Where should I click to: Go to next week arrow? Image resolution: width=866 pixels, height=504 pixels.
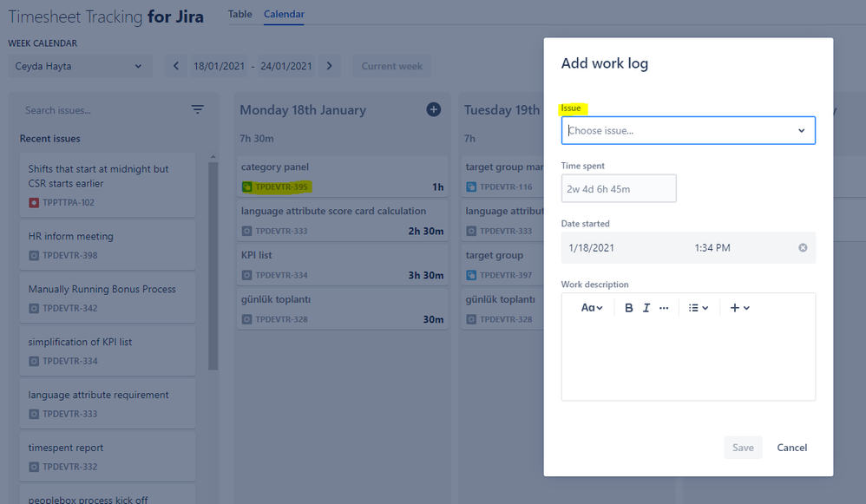point(329,66)
